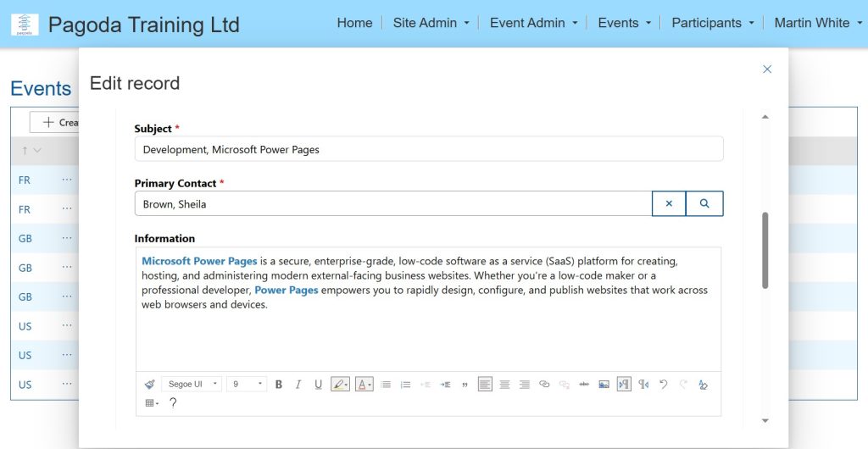Open options menu for last US row
Screen dimensions: 868x449
tap(67, 384)
